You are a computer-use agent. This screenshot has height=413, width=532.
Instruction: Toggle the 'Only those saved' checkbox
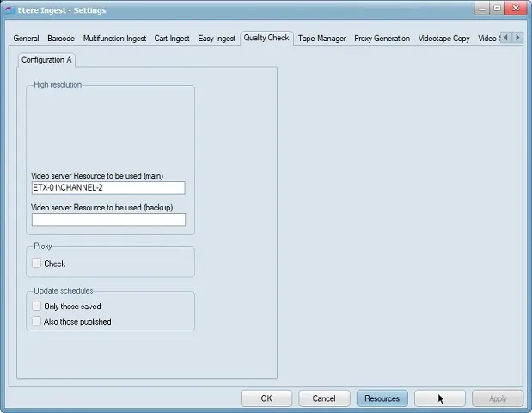36,306
